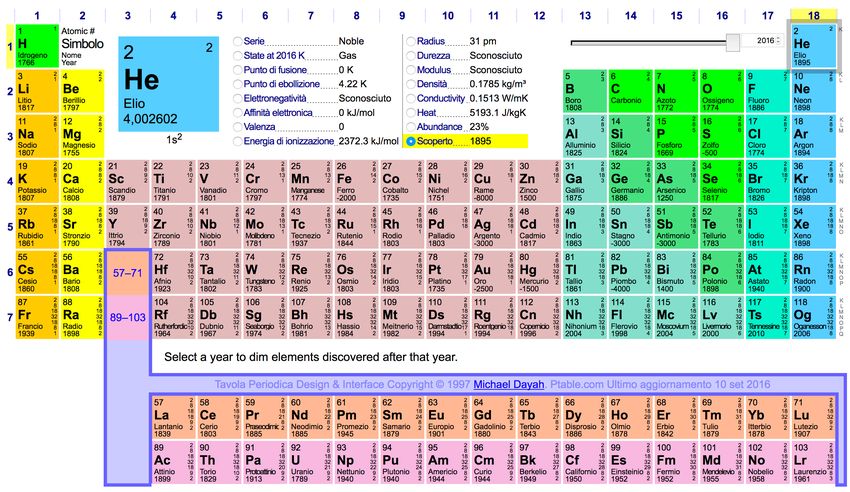Select the Argento (Ag) element cell

coord(493,226)
